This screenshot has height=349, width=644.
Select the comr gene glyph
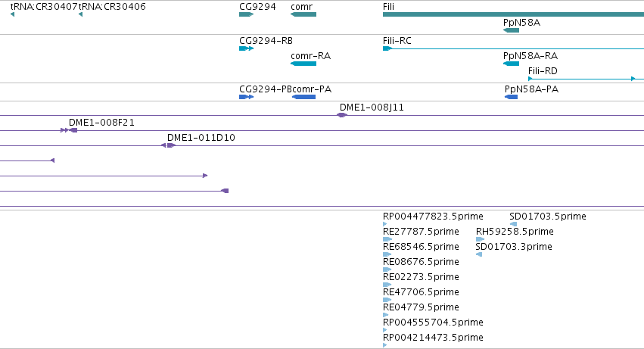(303, 14)
